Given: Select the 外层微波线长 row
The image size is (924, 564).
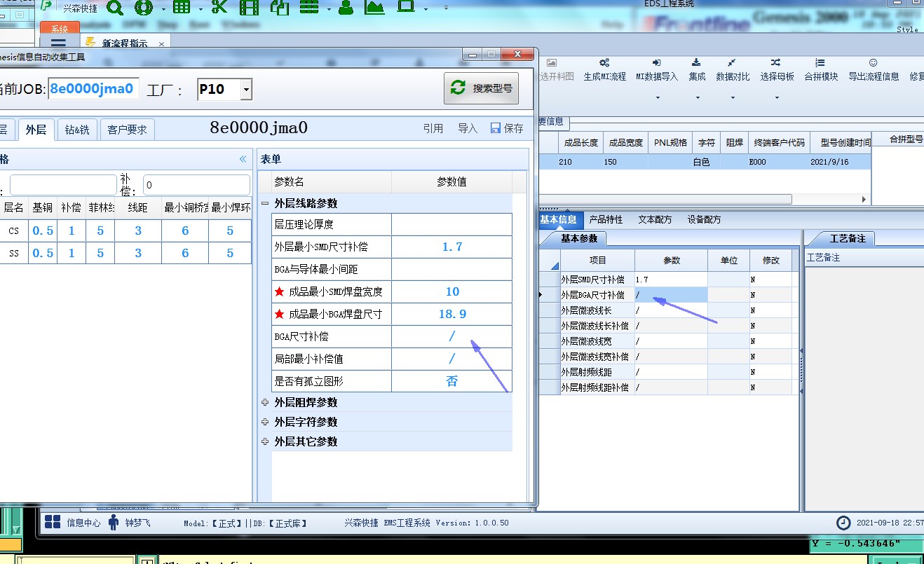Looking at the screenshot, I should (x=669, y=310).
